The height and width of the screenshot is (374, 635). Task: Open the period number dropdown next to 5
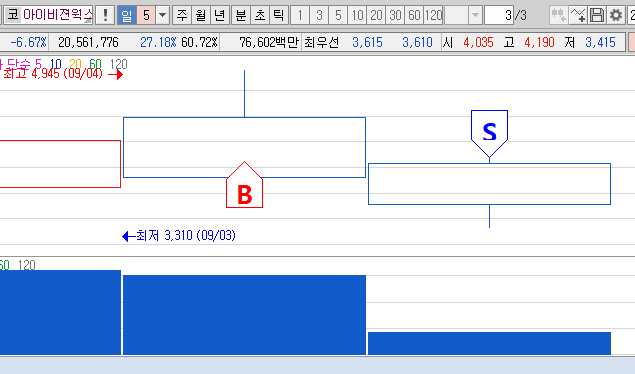click(162, 15)
